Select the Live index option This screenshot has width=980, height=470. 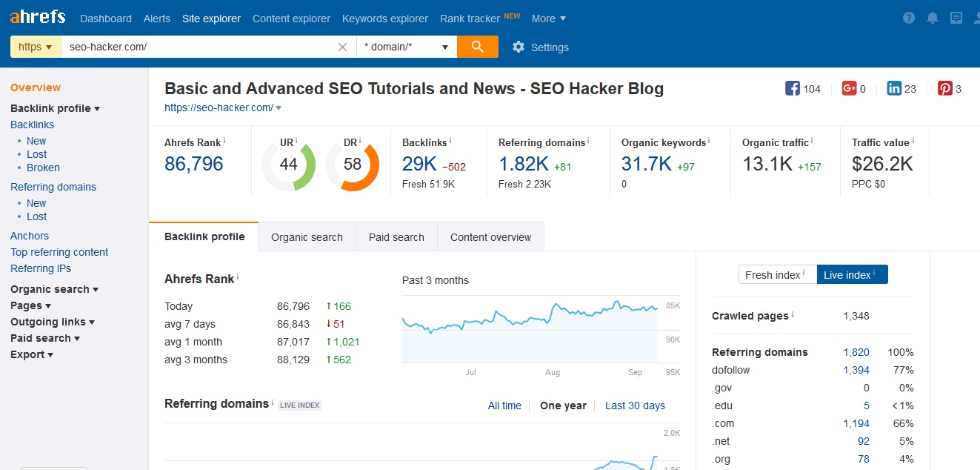pos(852,275)
